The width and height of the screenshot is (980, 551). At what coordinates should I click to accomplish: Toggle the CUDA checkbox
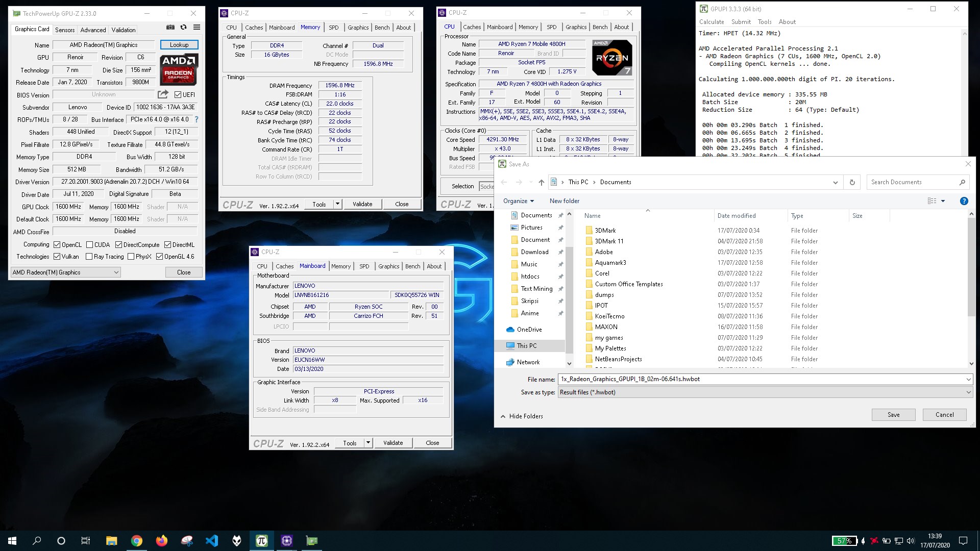click(90, 245)
